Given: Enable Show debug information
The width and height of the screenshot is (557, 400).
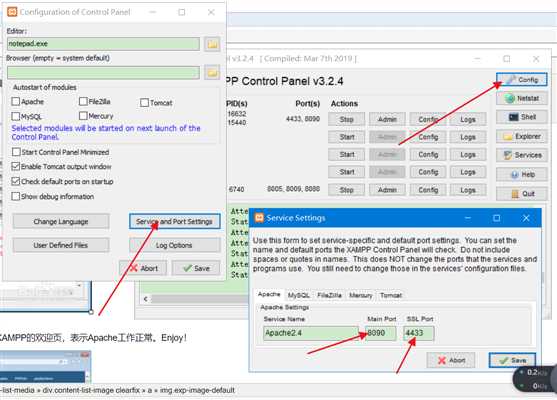Looking at the screenshot, I should [x=16, y=196].
